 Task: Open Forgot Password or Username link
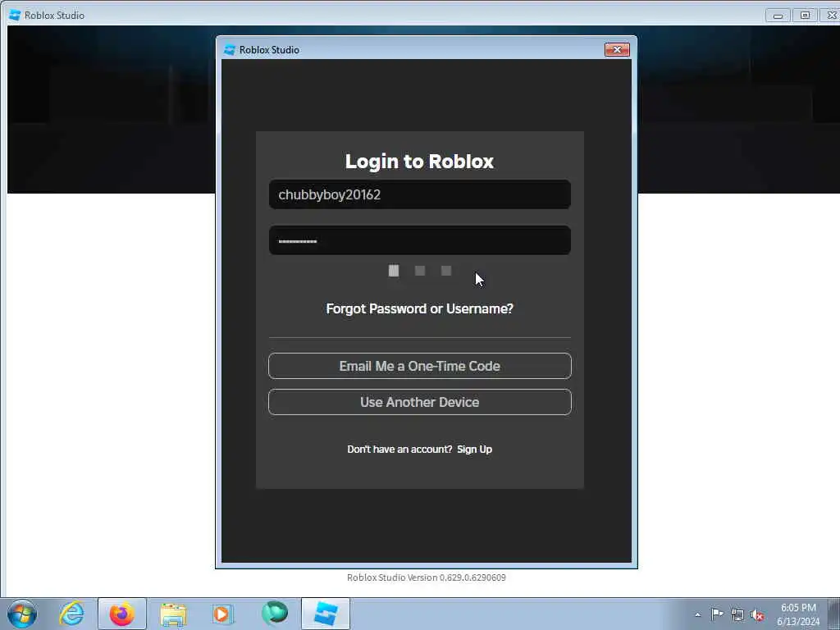coord(419,308)
